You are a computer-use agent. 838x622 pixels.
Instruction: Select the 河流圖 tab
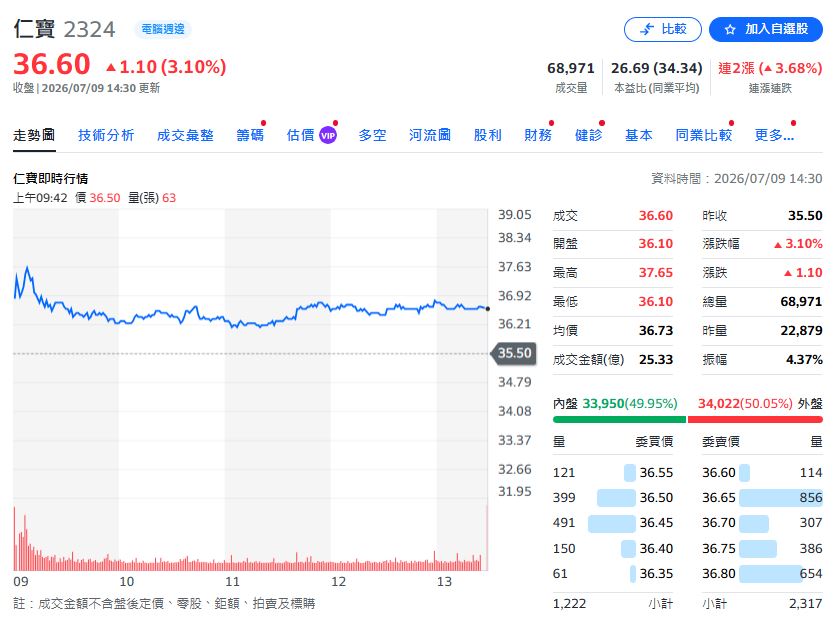click(x=430, y=135)
